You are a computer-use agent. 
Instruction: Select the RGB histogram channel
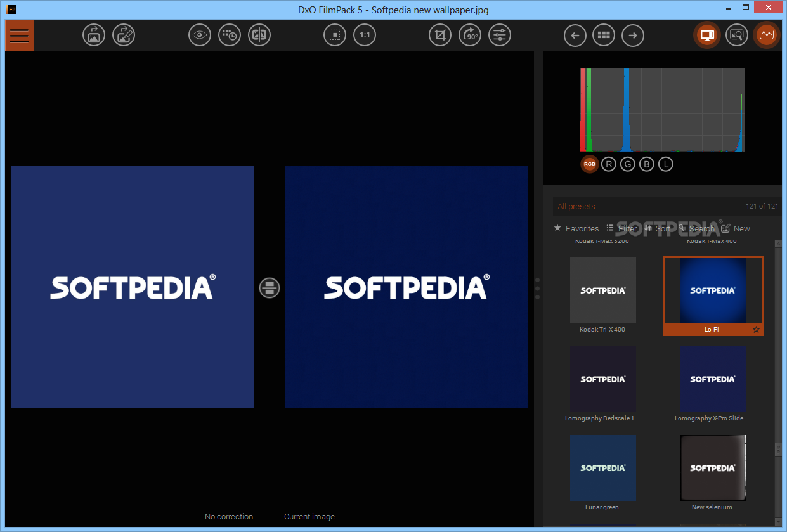click(590, 164)
